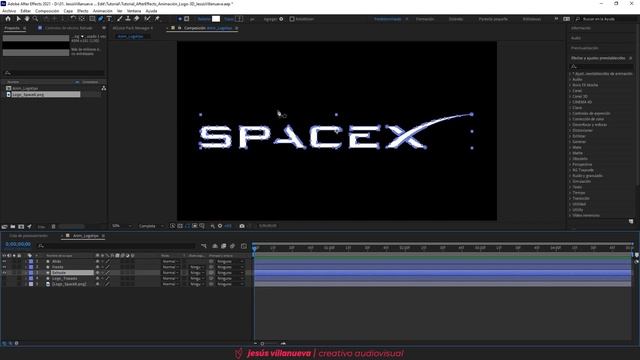The width and height of the screenshot is (640, 360).
Task: Select the Puppet Pin tool
Action: [x=157, y=19]
